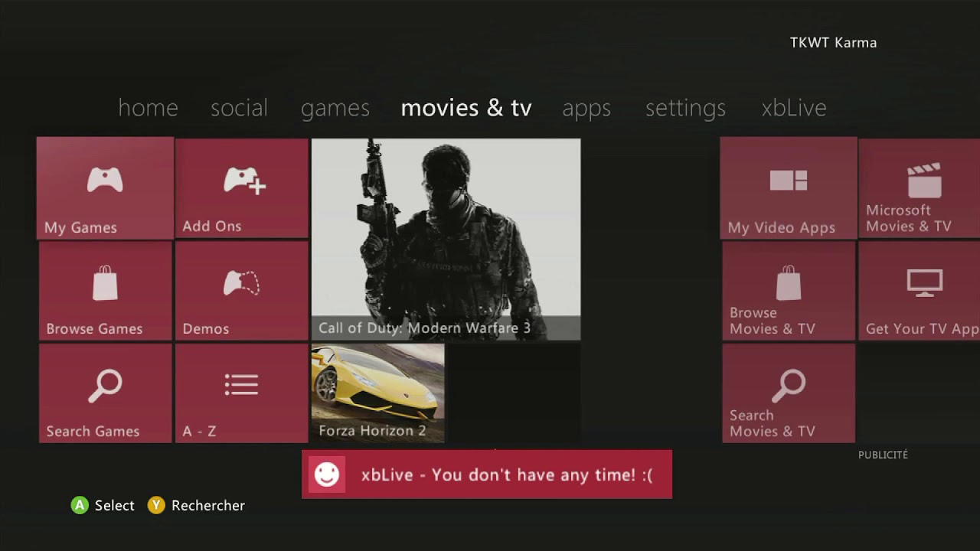Screen dimensions: 980x551
Task: Open the settings tab
Action: 685,109
